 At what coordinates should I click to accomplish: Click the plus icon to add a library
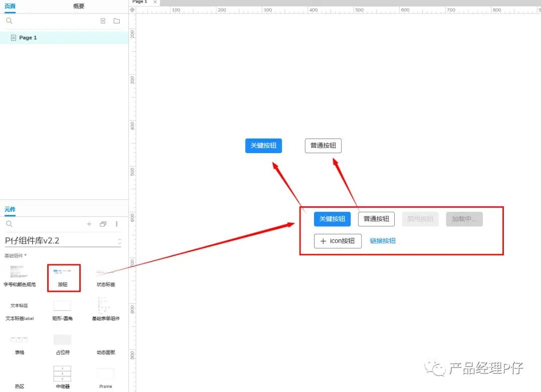click(89, 224)
